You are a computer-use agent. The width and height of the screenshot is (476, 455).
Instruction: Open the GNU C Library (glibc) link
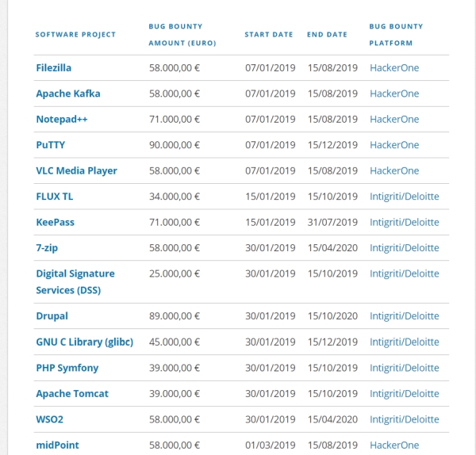pos(85,342)
